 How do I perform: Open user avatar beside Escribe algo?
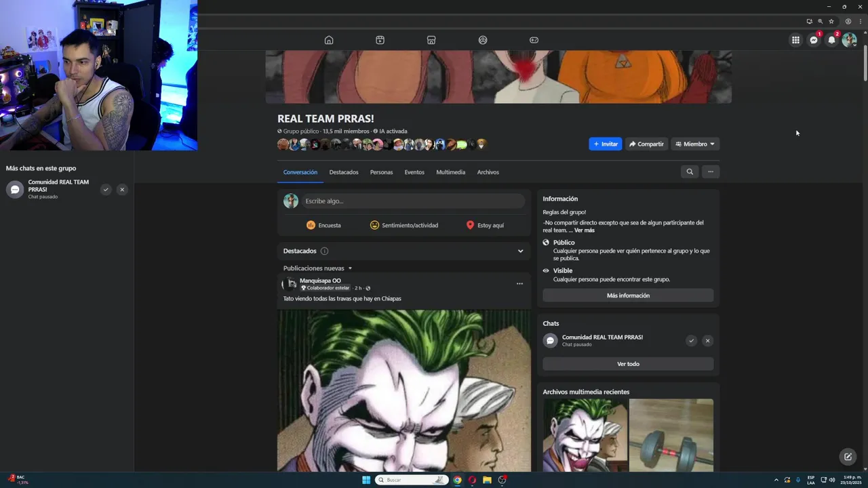click(x=291, y=201)
